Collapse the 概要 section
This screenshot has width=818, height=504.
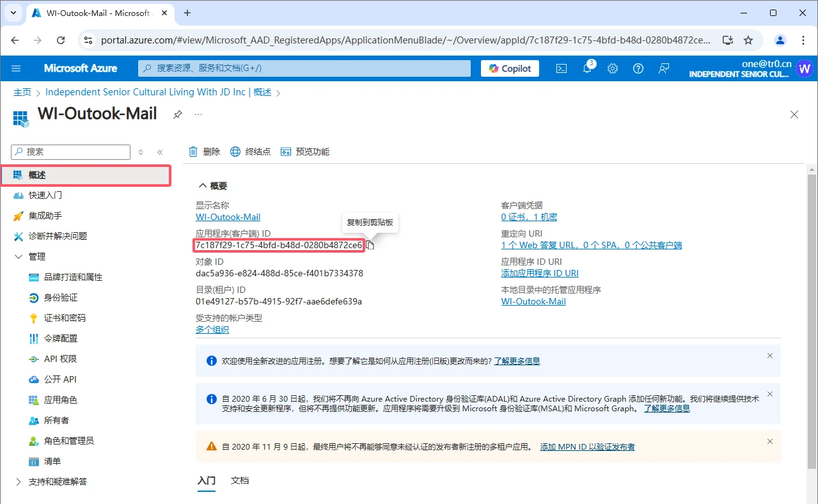click(213, 186)
